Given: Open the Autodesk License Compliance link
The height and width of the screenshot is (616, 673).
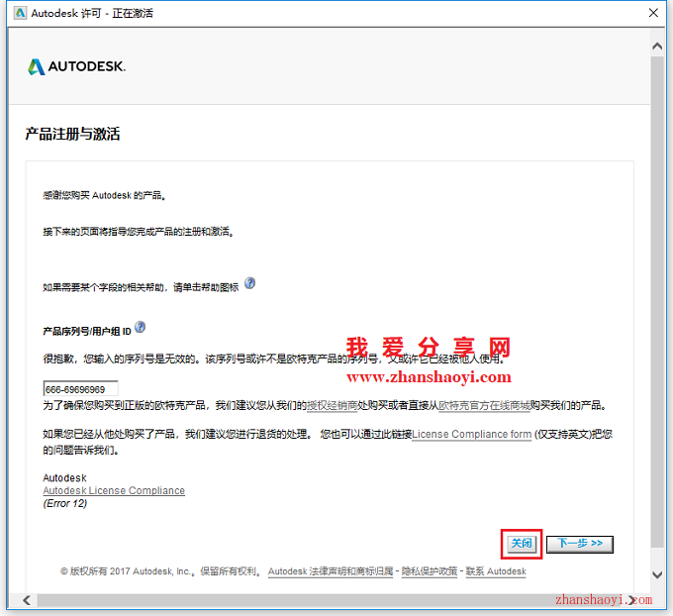Looking at the screenshot, I should 114,490.
